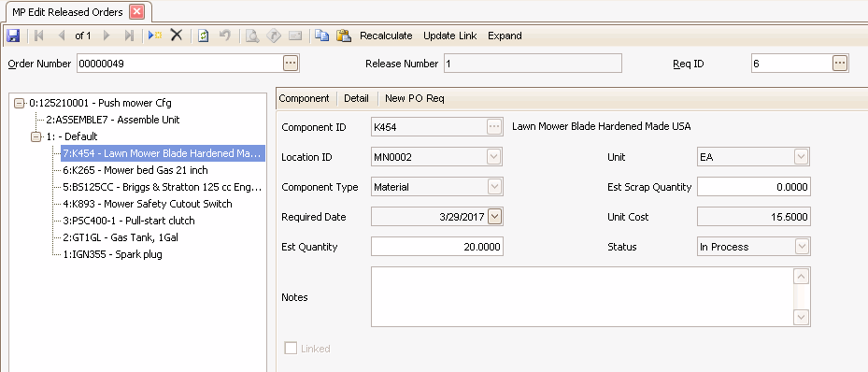The image size is (868, 372).
Task: Click into the Notes text area
Action: pos(582,296)
